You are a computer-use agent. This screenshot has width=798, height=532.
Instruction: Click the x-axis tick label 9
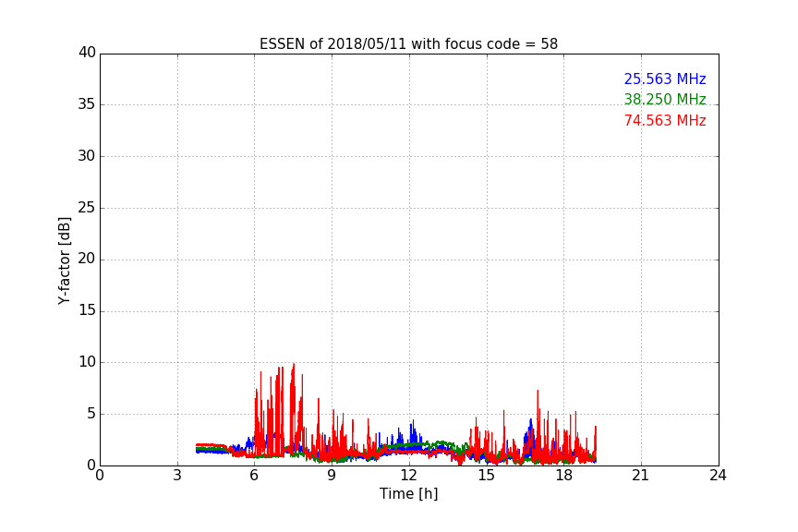click(332, 476)
